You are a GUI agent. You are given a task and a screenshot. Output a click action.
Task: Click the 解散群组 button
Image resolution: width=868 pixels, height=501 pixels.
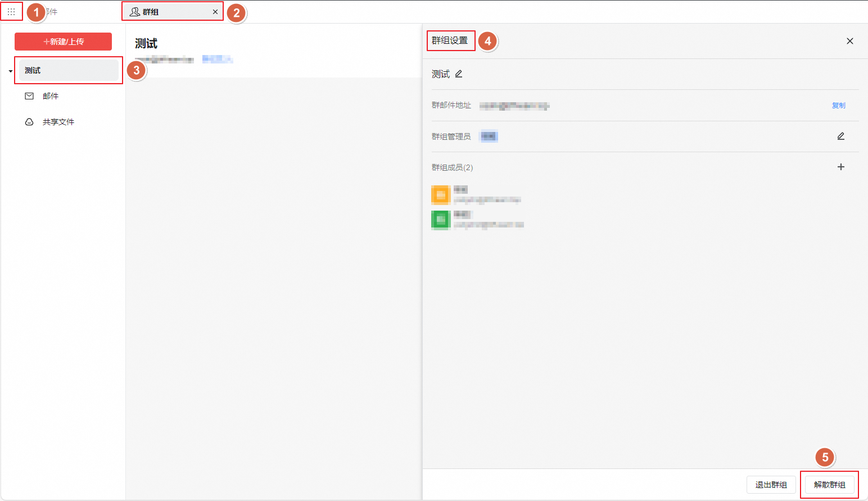(829, 485)
